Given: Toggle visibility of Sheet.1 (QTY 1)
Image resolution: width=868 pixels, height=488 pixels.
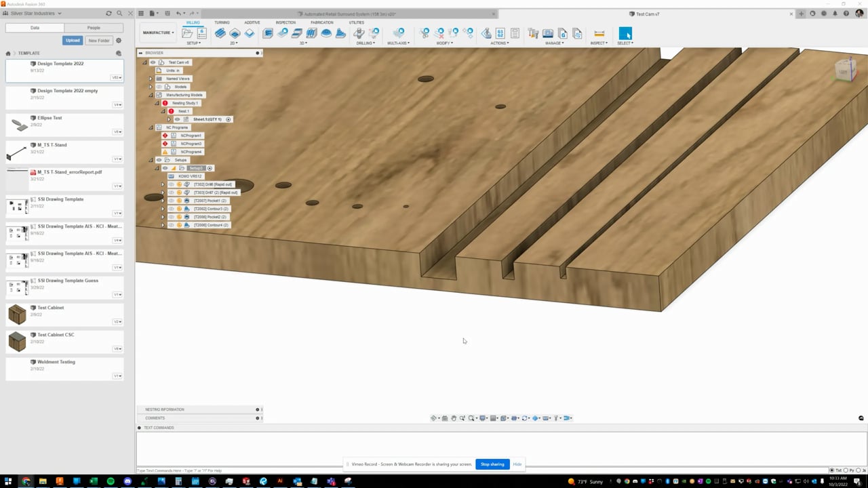Looking at the screenshot, I should (178, 119).
